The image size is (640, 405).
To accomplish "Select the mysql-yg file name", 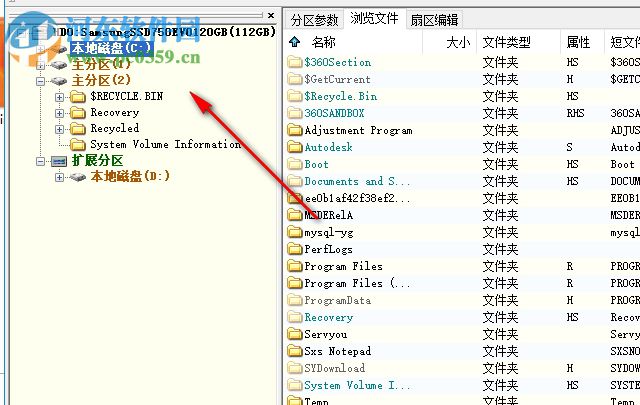I will pyautogui.click(x=329, y=233).
